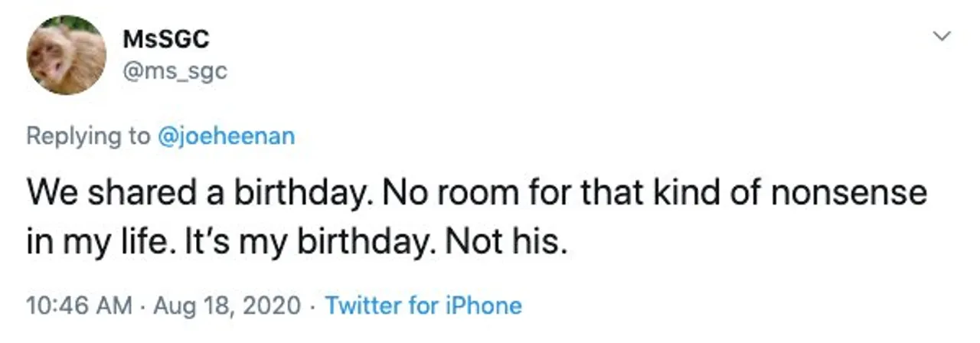Open the Twitter for iPhone source link
The width and height of the screenshot is (980, 343).
423,305
